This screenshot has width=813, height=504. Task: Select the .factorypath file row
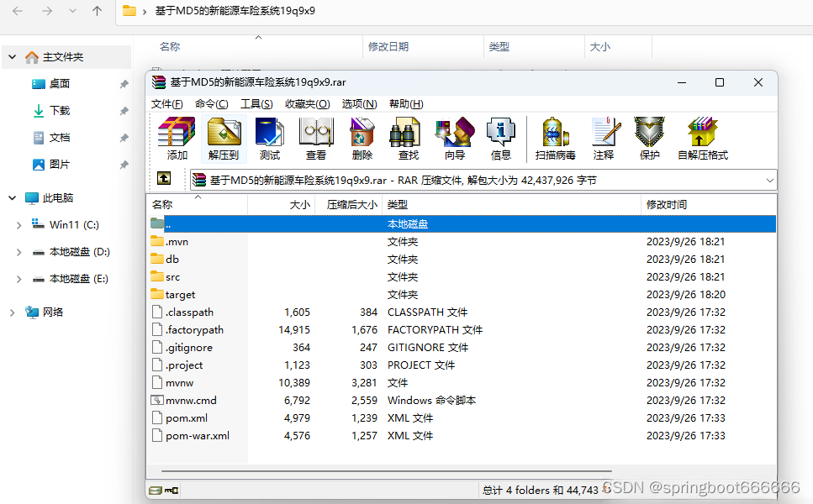(x=461, y=329)
